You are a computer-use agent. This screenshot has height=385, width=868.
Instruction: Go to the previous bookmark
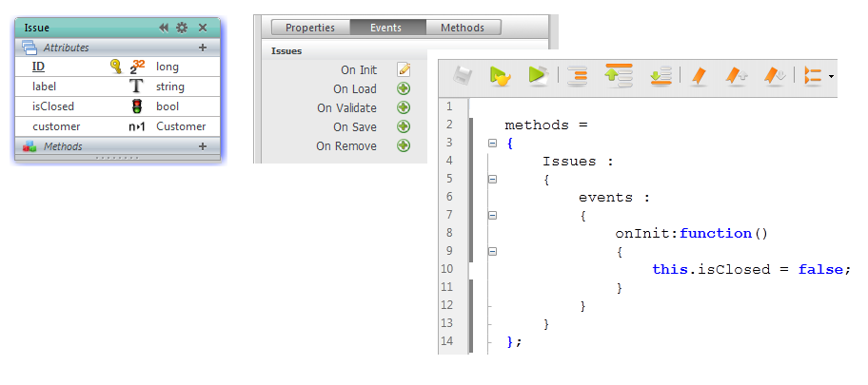(736, 76)
